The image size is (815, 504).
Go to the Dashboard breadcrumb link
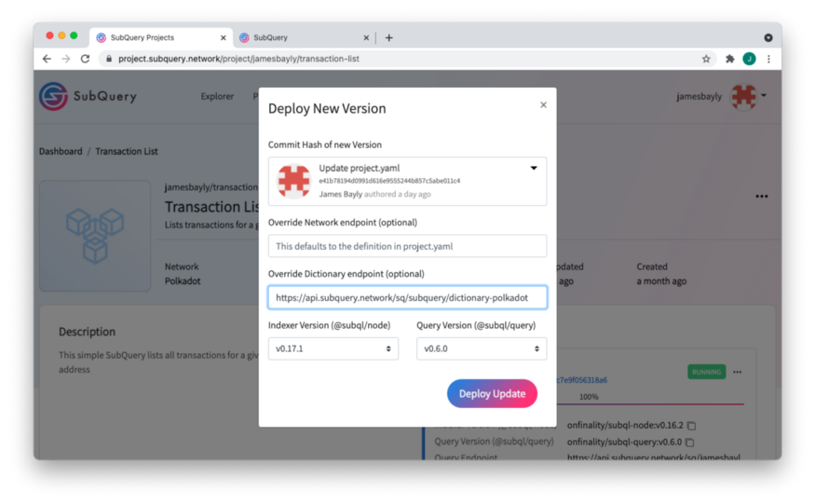[x=61, y=151]
